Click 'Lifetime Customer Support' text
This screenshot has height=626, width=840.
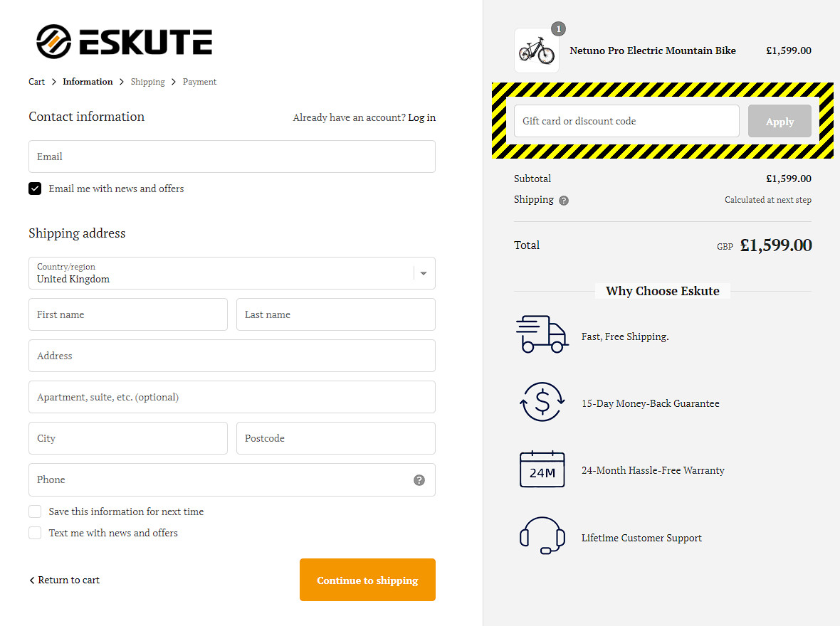pyautogui.click(x=641, y=538)
